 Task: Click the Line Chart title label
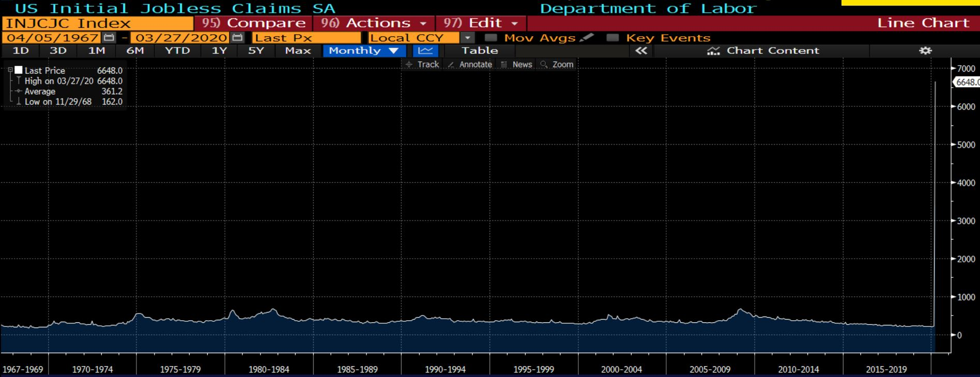[x=923, y=23]
